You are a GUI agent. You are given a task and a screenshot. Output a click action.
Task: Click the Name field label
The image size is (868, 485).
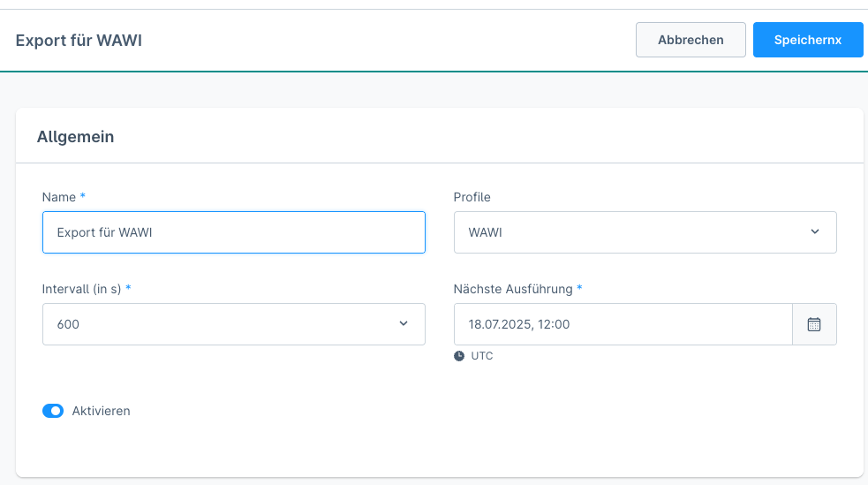click(59, 197)
